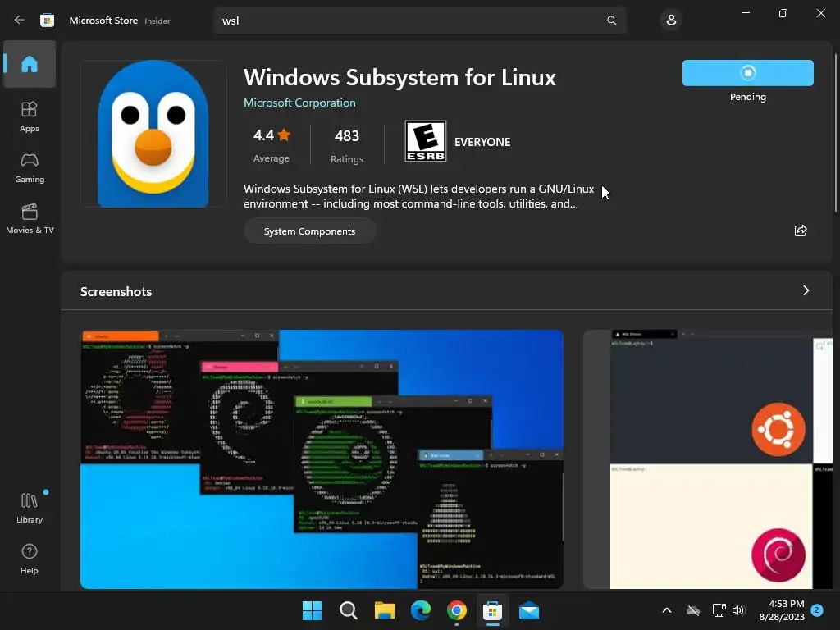This screenshot has width=840, height=630.
Task: Click the WSL penguin app icon
Action: pyautogui.click(x=153, y=134)
